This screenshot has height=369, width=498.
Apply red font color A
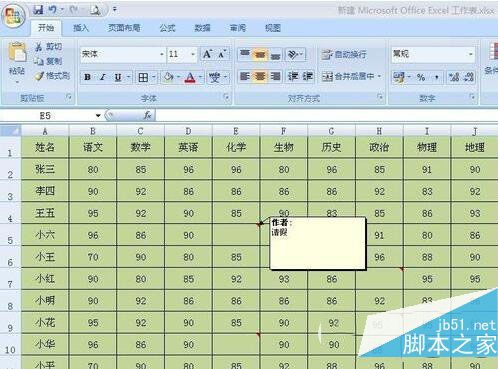pyautogui.click(x=190, y=77)
